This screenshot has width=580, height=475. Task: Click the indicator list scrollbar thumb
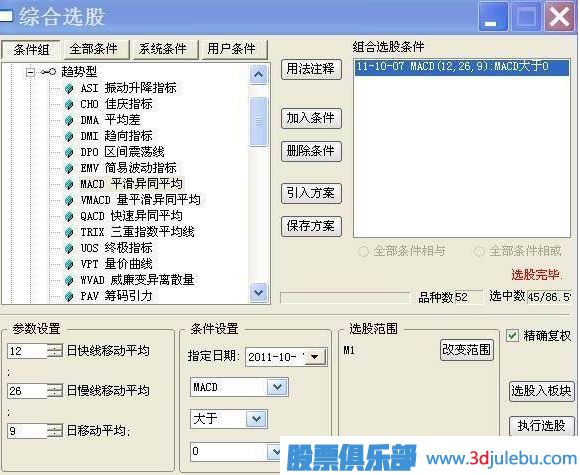pos(259,121)
